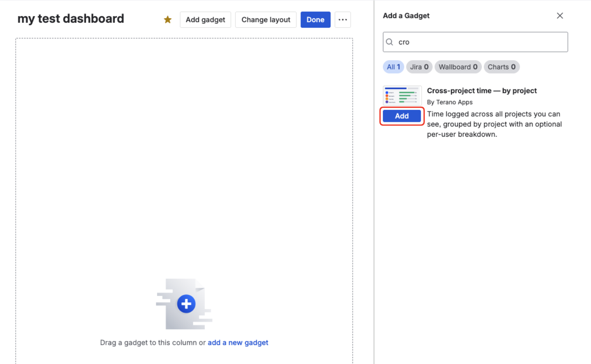
Task: Filter gadgets by Jira 0
Action: [x=419, y=67]
